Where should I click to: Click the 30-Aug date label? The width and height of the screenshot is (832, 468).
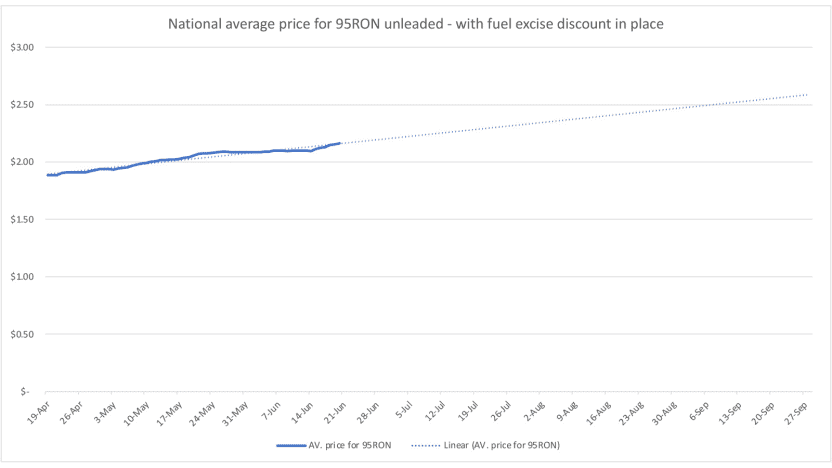coord(664,412)
